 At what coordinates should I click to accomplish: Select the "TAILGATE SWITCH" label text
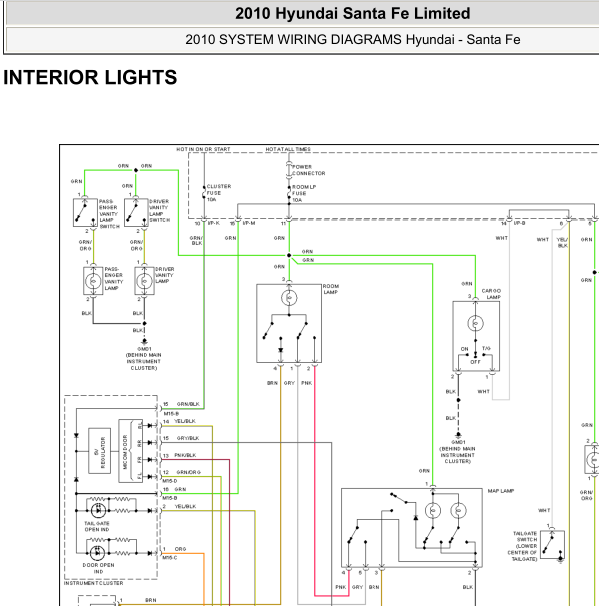coord(522,546)
